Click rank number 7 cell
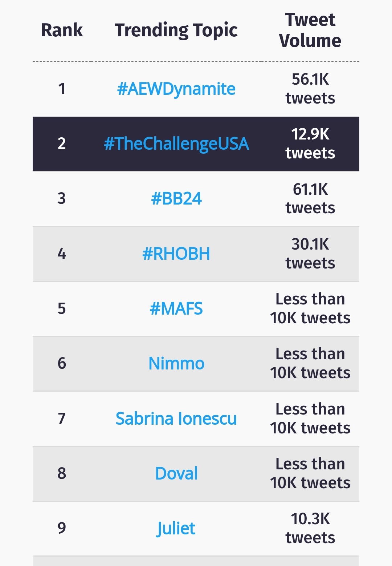 62,419
